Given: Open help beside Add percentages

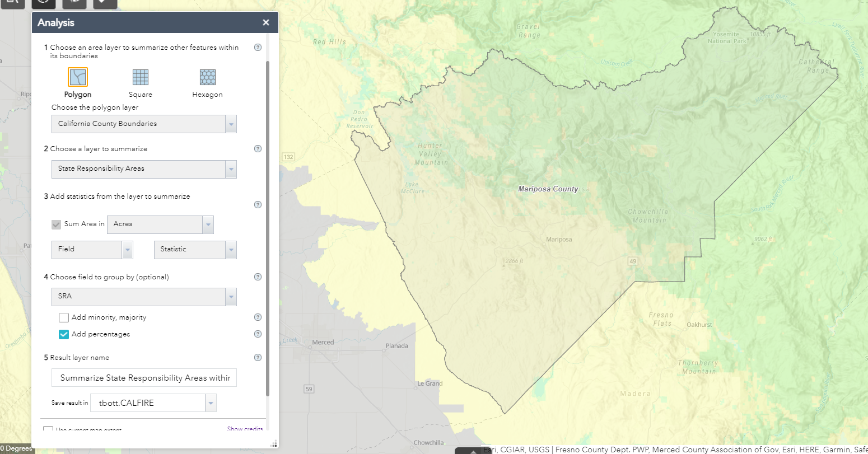Looking at the screenshot, I should tap(258, 334).
